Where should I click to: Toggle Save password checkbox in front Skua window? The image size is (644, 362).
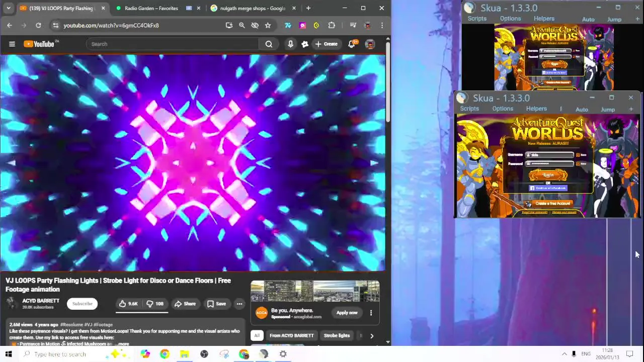[x=578, y=163]
